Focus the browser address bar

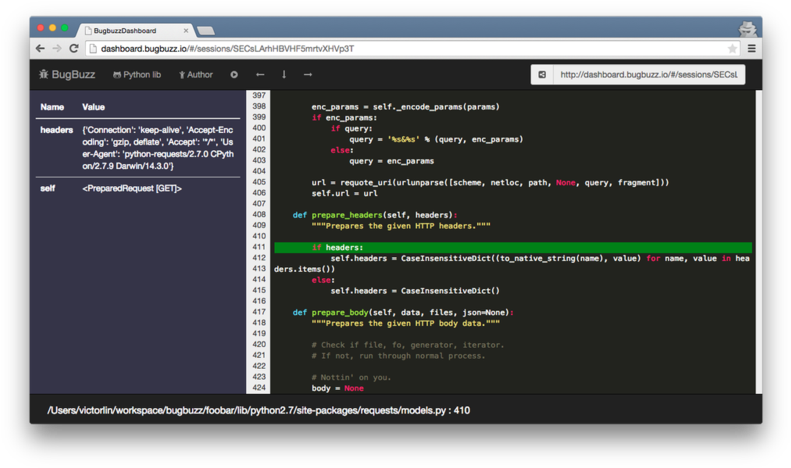(x=412, y=48)
